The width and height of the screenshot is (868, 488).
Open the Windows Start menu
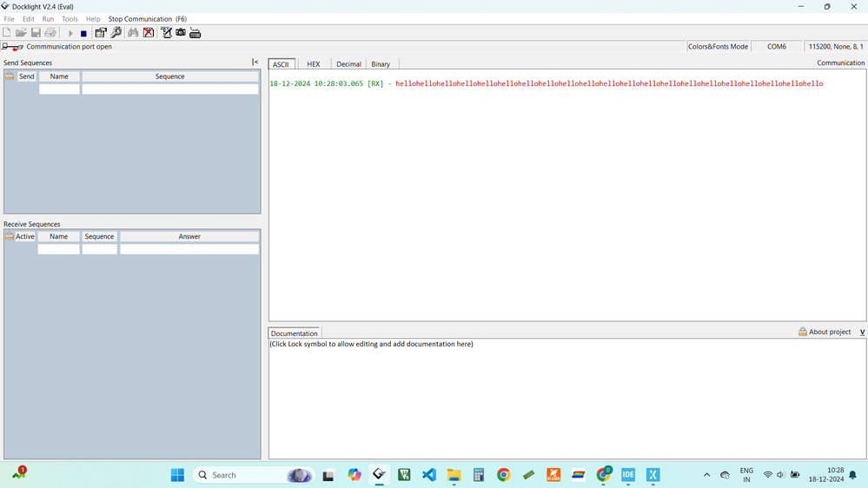click(178, 475)
